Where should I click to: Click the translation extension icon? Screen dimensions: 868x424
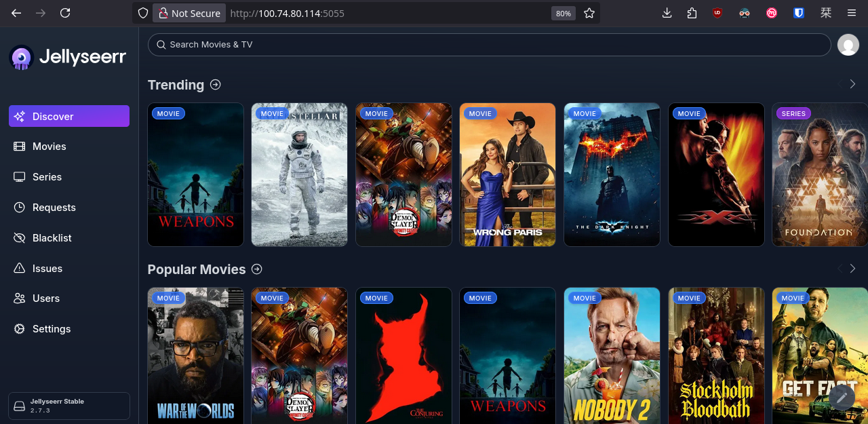pyautogui.click(x=826, y=13)
